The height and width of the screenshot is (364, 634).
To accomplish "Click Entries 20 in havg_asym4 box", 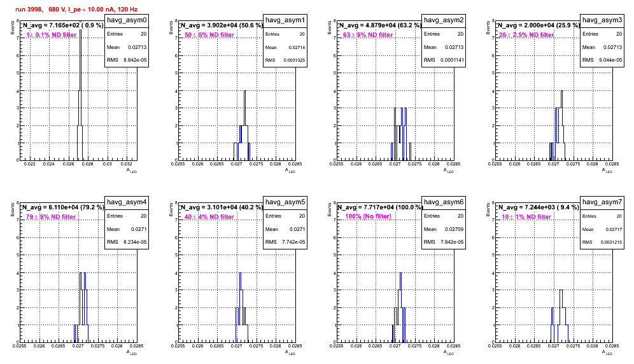I will point(127,216).
